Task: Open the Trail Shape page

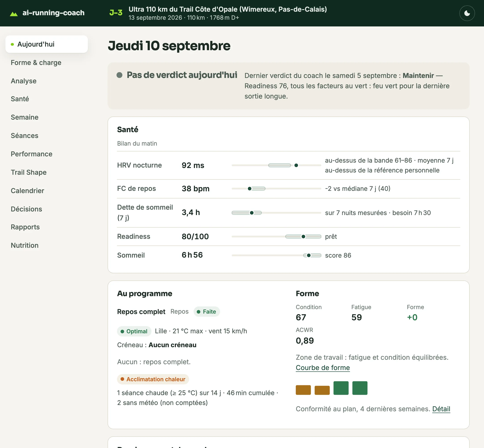Action: pos(29,172)
